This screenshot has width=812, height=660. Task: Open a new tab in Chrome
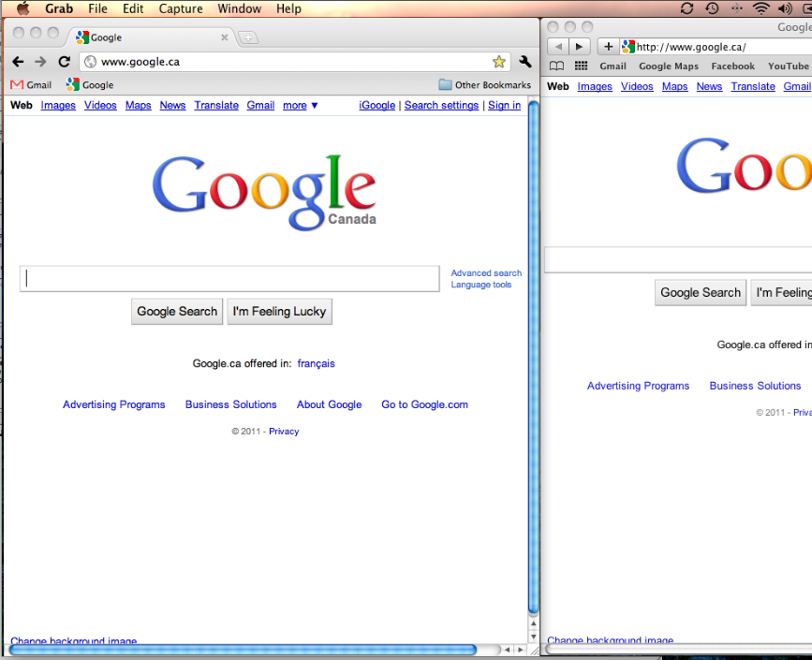(248, 37)
